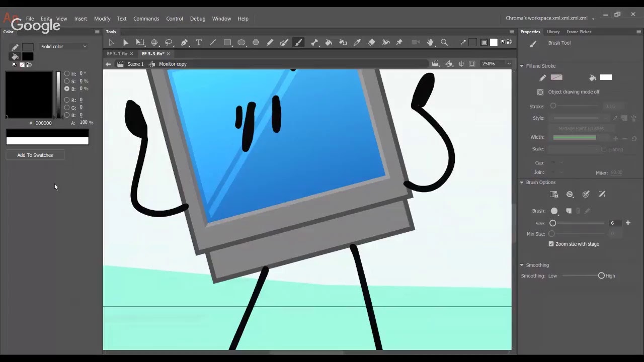This screenshot has width=644, height=362.
Task: Switch to the Frame Picker tab
Action: click(579, 32)
